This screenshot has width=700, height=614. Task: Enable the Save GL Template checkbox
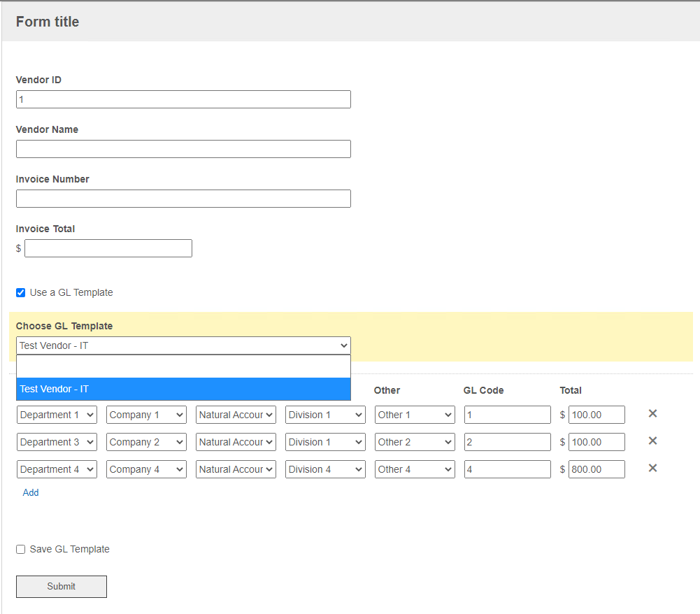pos(21,550)
